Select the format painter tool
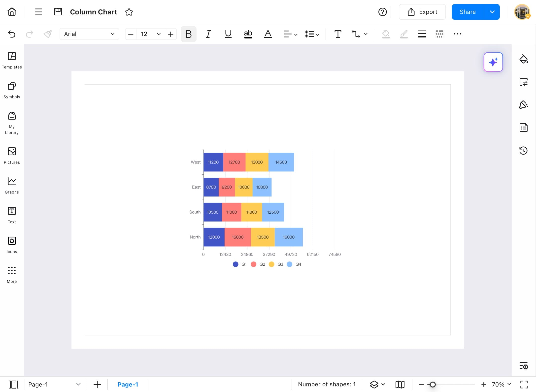 (47, 34)
